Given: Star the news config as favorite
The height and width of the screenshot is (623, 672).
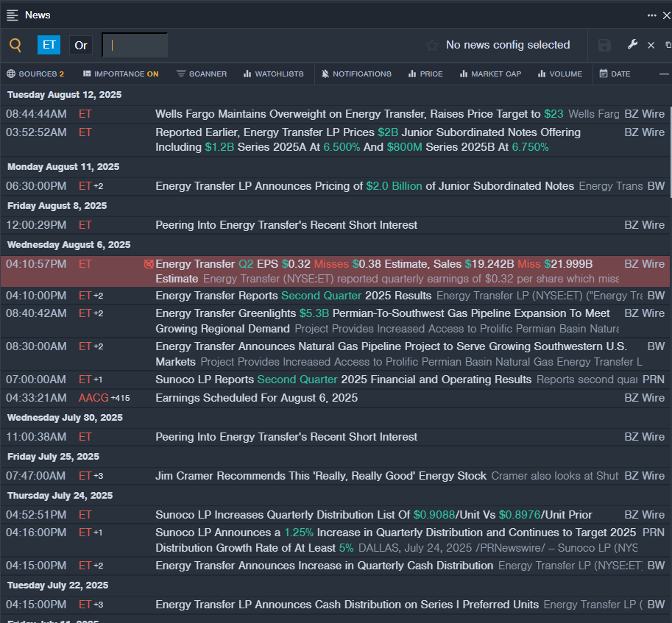Looking at the screenshot, I should (x=432, y=46).
